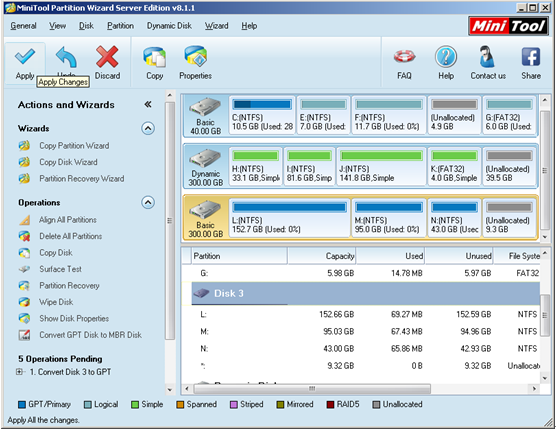Select M:(NTFS) 95.0 GB partition block
The height and width of the screenshot is (429, 556).
pyautogui.click(x=389, y=218)
